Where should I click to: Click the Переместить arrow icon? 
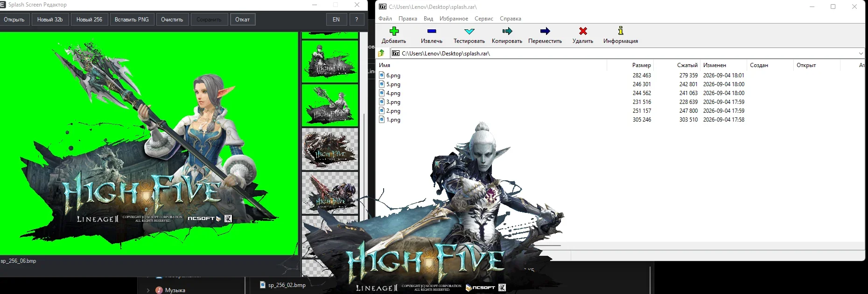(x=545, y=31)
